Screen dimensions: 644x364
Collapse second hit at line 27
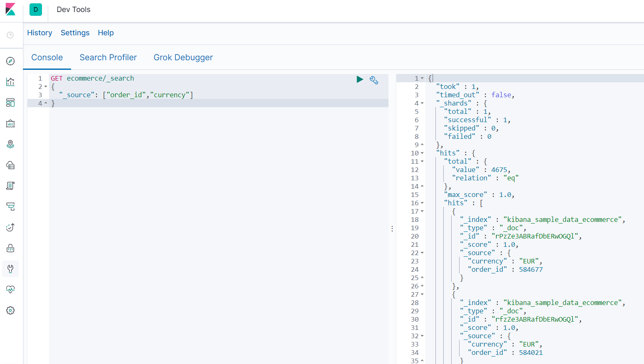click(422, 294)
